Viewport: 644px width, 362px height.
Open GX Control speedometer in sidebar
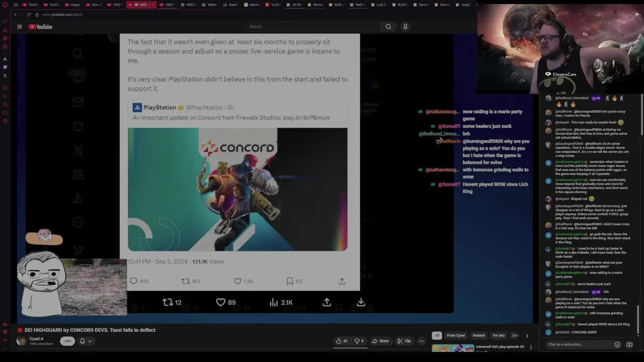point(5,22)
